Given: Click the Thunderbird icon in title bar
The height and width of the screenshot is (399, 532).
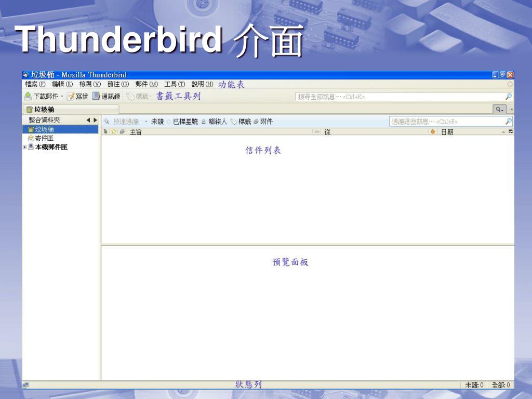Looking at the screenshot, I should (x=25, y=75).
